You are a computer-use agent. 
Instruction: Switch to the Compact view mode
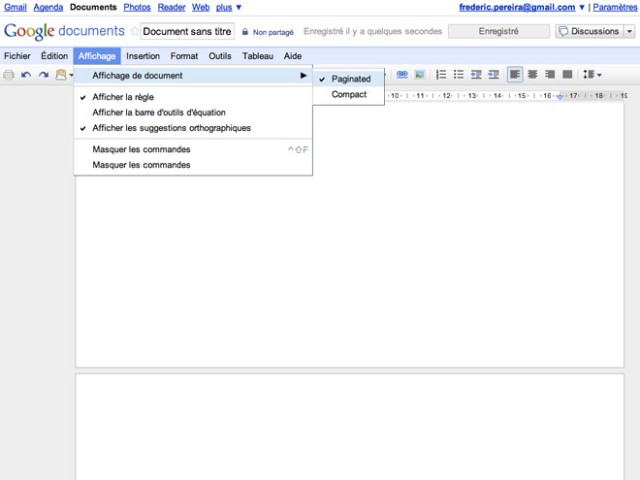(x=349, y=94)
